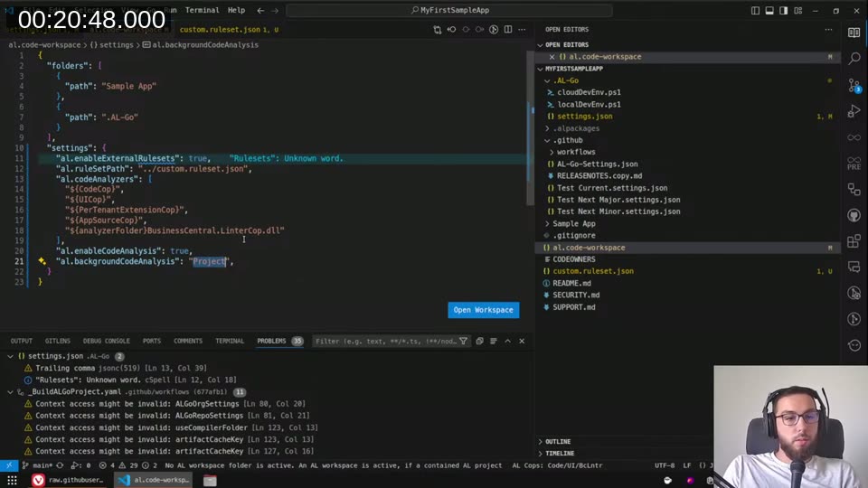Click Customize Layout icon in title bar
The height and width of the screenshot is (488, 868).
pos(797,11)
